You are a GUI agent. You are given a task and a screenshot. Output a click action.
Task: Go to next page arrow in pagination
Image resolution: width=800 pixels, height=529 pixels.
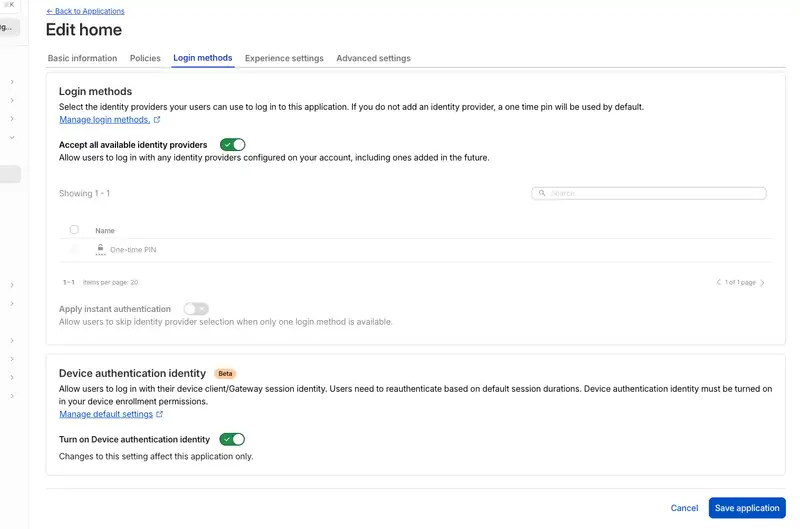click(x=762, y=283)
